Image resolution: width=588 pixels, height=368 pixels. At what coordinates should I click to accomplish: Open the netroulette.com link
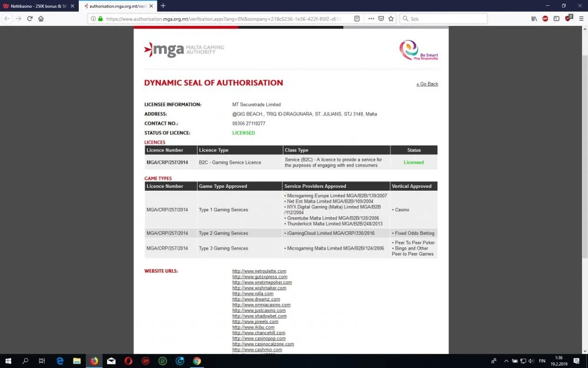click(259, 271)
